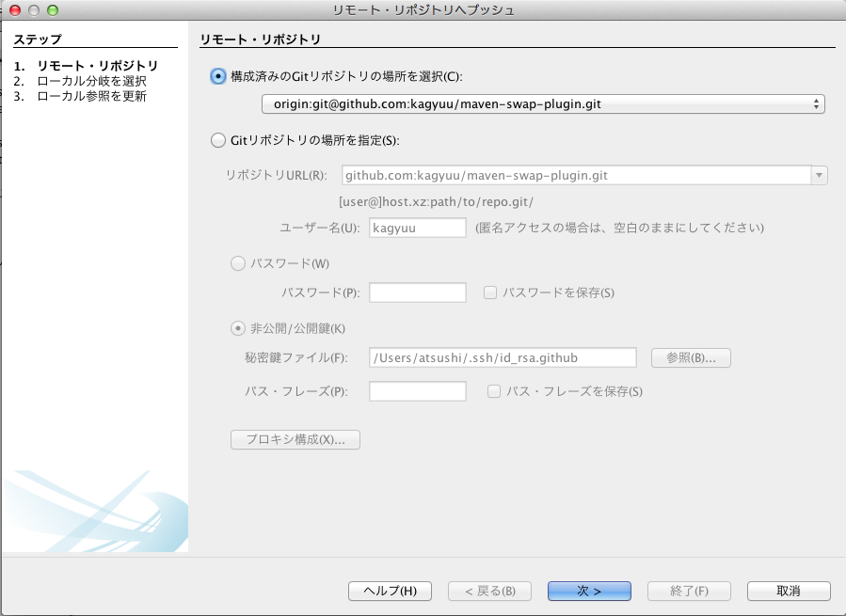This screenshot has width=846, height=616.
Task: Click the green zoom window button
Action: [x=52, y=10]
